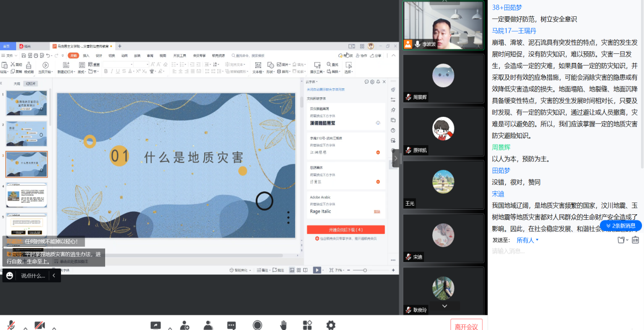Image resolution: width=644 pixels, height=330 pixels.
Task: Expand the audio options arrow beside microphone
Action: (x=25, y=327)
